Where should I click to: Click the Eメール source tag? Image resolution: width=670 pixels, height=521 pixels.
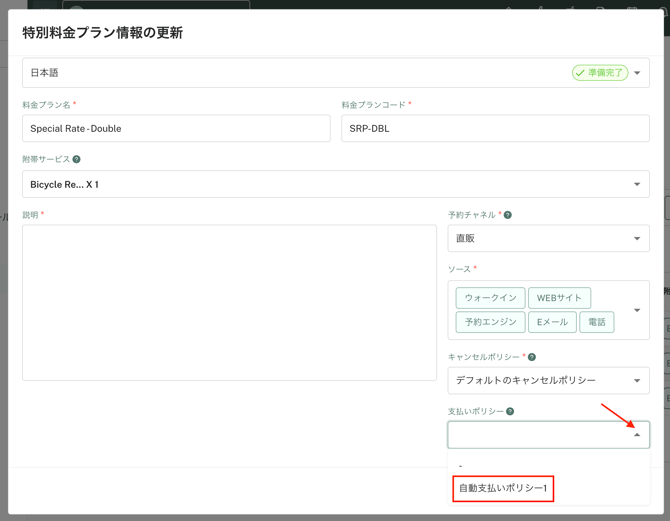(x=552, y=322)
